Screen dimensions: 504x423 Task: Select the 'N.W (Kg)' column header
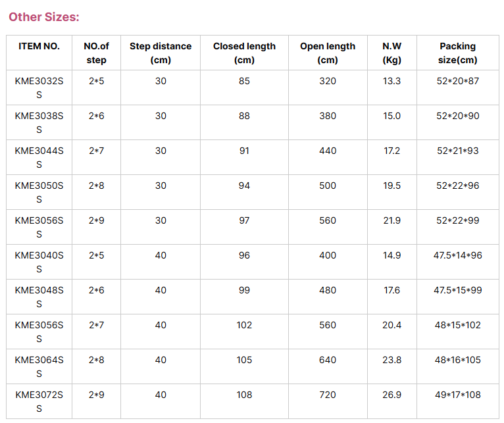(x=391, y=53)
